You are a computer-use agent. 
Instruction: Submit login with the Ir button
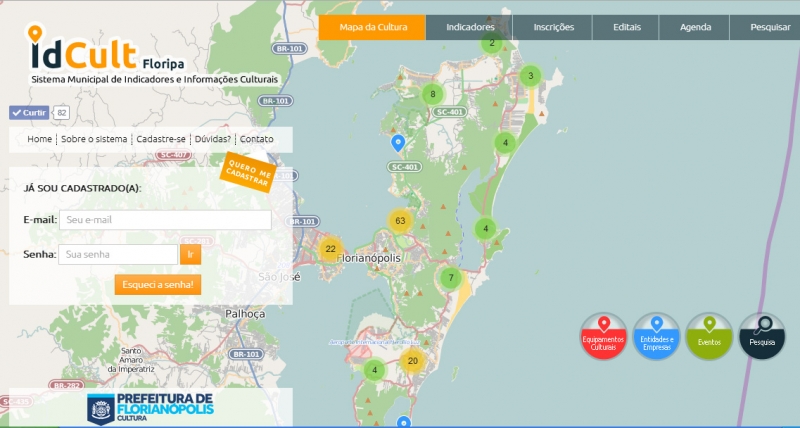(190, 255)
